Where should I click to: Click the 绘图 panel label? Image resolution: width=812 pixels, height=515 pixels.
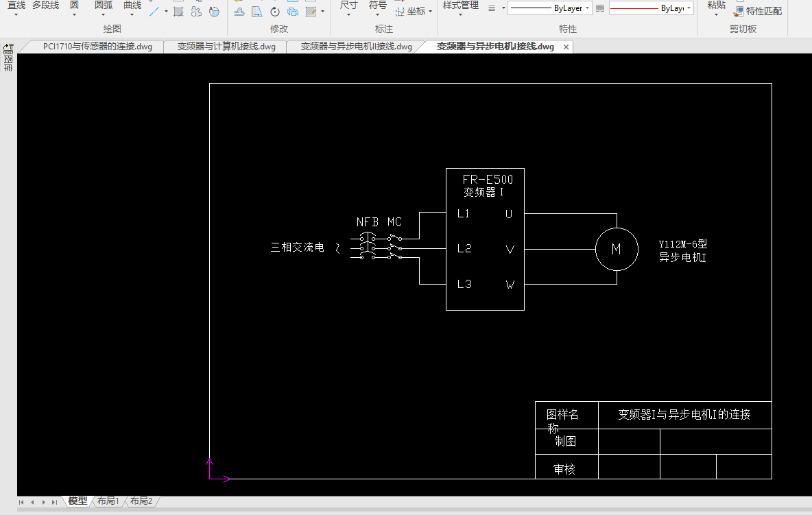[x=112, y=29]
